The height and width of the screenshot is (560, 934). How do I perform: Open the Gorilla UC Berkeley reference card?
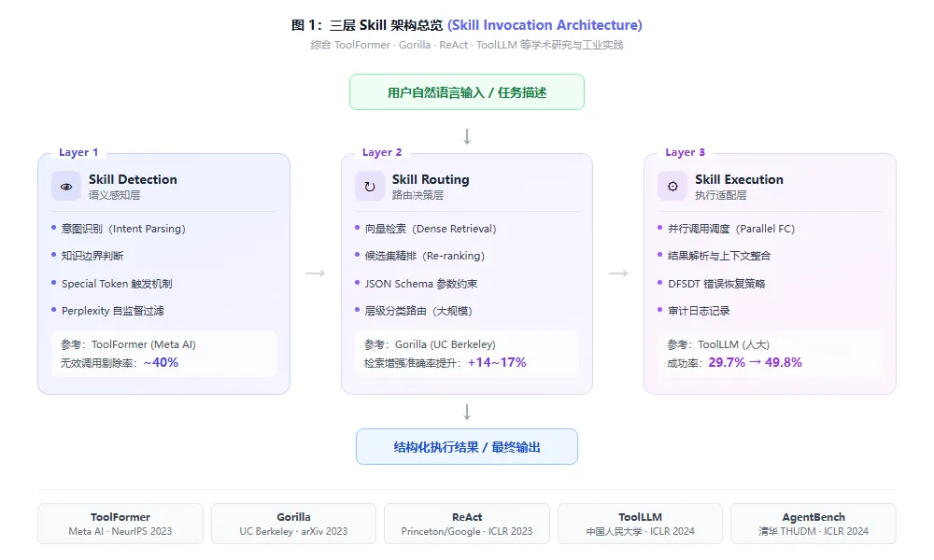[x=293, y=524]
